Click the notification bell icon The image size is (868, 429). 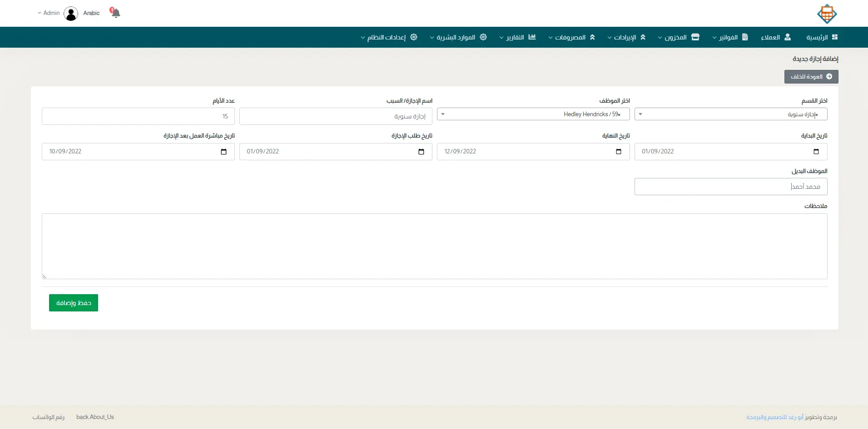pos(115,13)
